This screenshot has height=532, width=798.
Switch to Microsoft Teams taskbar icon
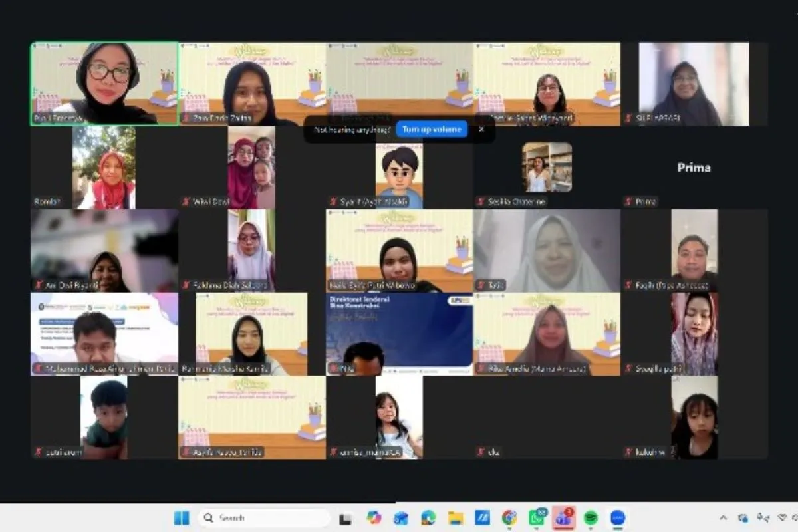[563, 518]
